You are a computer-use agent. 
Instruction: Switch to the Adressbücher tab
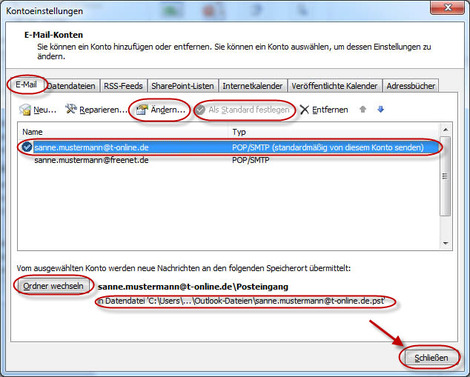coord(411,86)
